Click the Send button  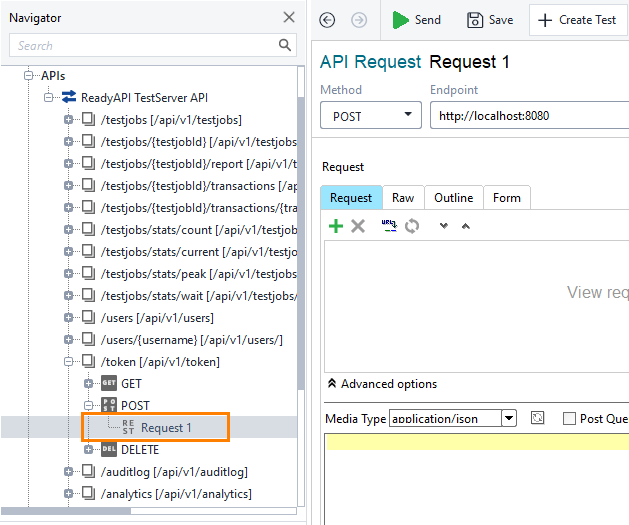point(416,20)
